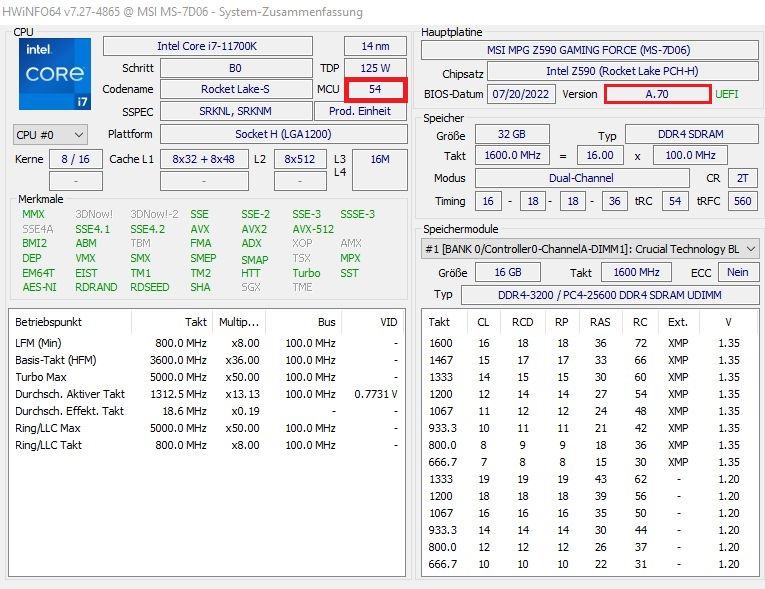Click the tRFC value 560
Image resolution: width=765 pixels, height=589 pixels.
(743, 201)
